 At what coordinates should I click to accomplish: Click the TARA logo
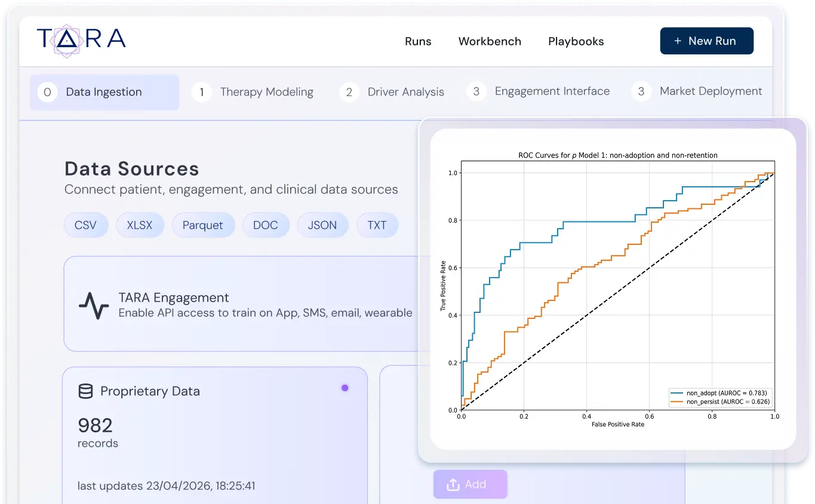pos(81,40)
